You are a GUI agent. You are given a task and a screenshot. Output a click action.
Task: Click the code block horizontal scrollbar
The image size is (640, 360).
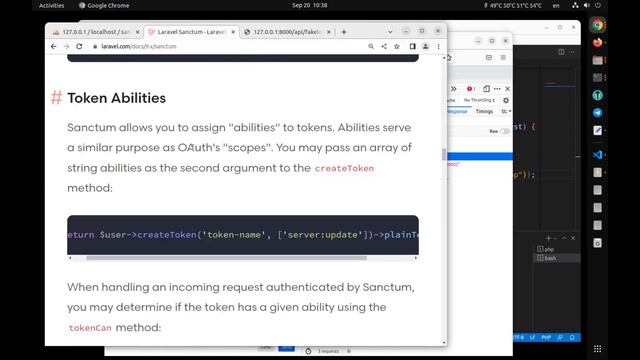pyautogui.click(x=227, y=258)
